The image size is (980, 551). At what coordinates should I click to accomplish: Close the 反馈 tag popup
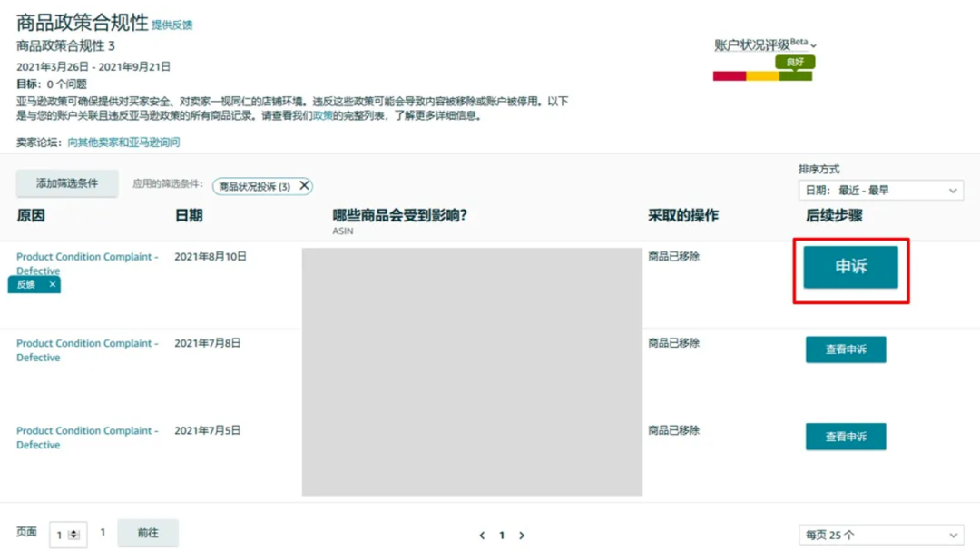(x=53, y=285)
